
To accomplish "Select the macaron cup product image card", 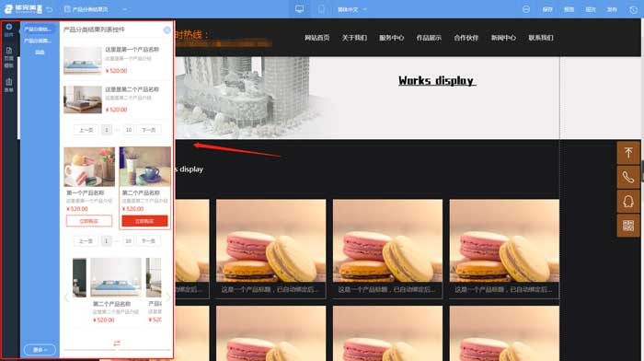I will pos(89,167).
